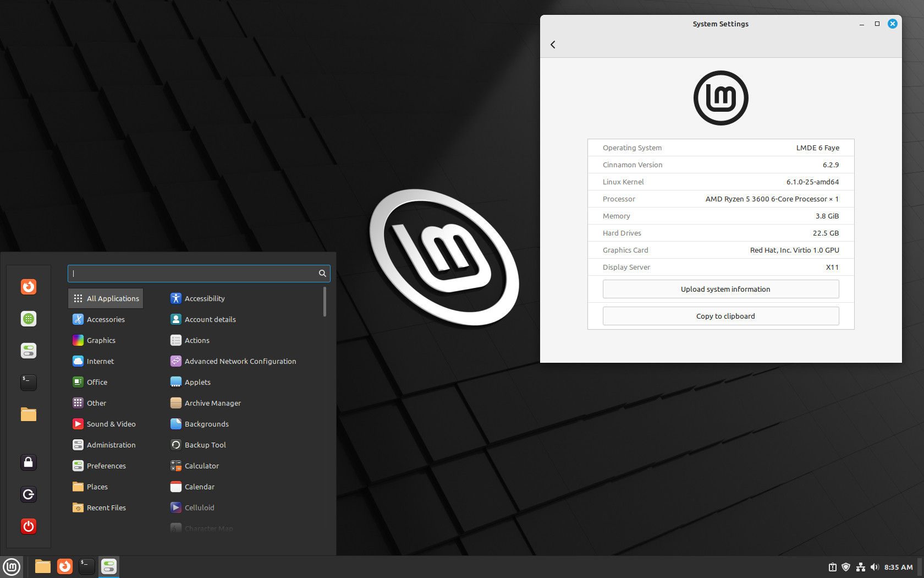The height and width of the screenshot is (578, 924).
Task: Select the All Applications category
Action: (x=106, y=298)
